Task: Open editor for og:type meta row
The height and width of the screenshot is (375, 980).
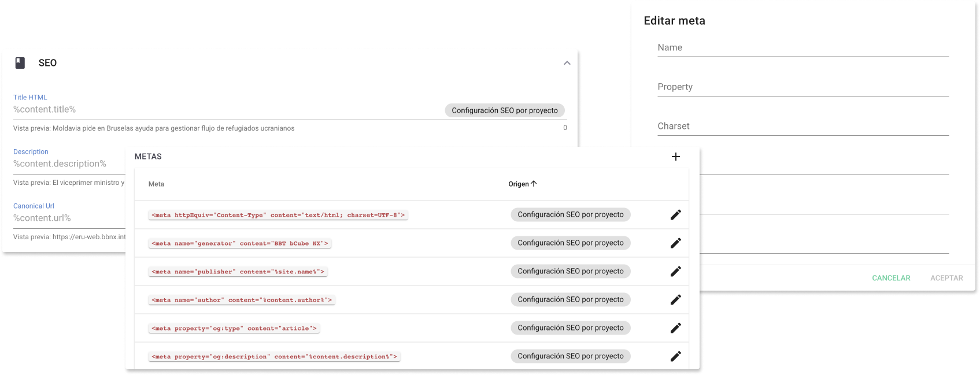Action: 675,328
